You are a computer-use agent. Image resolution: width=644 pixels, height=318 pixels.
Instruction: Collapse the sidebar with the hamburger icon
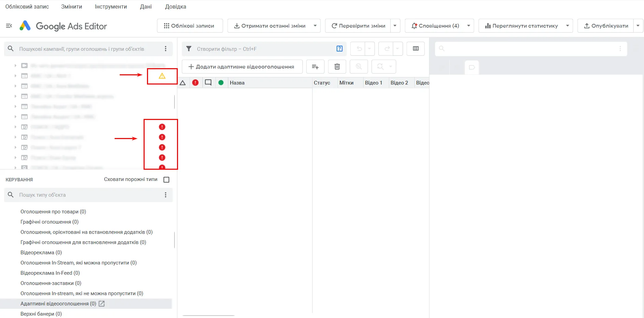(9, 26)
